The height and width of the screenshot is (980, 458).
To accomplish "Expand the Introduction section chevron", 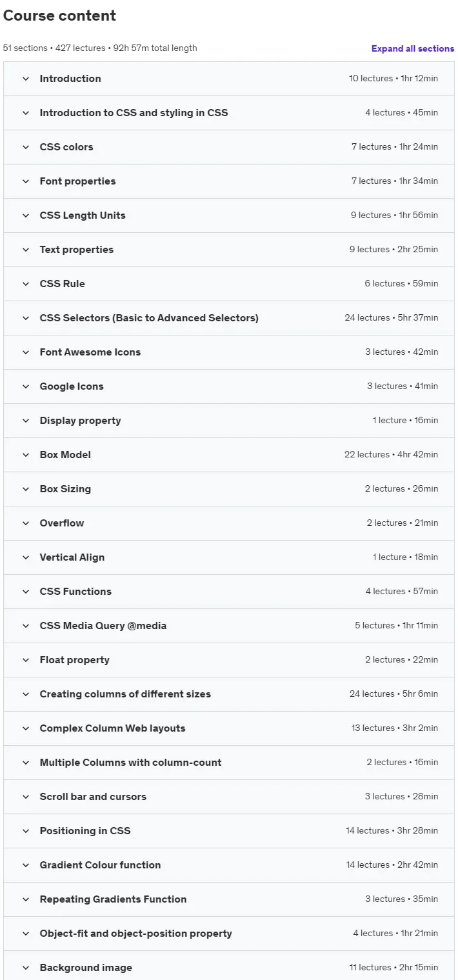I will (26, 79).
